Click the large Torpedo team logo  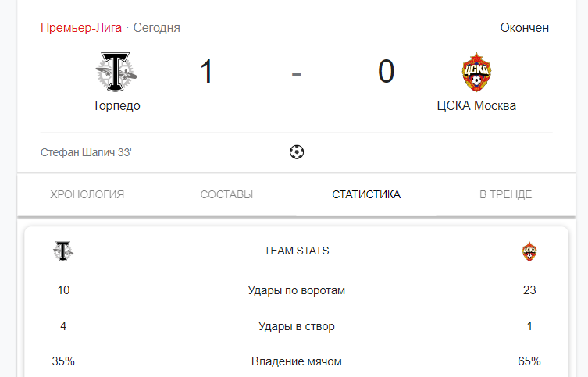116,72
